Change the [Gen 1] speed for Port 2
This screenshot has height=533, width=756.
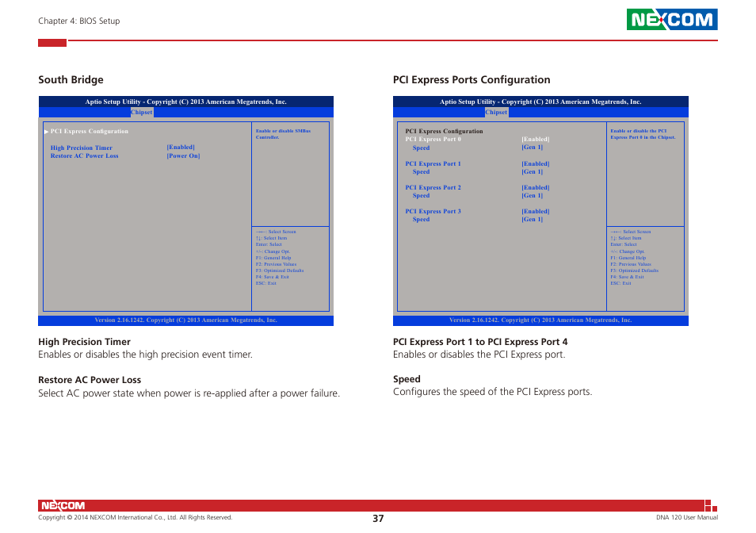[x=533, y=195]
